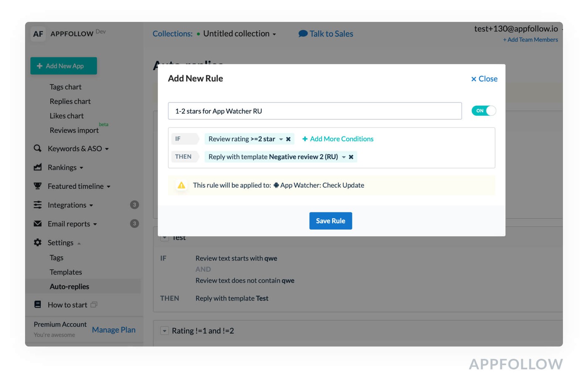Close the Add New Rule dialog
Image resolution: width=588 pixels, height=382 pixels.
pos(484,79)
